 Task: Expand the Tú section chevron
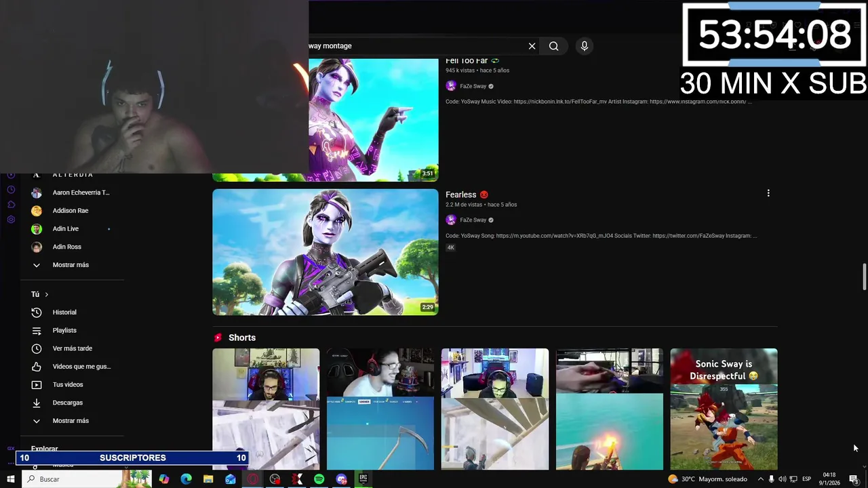(x=46, y=295)
